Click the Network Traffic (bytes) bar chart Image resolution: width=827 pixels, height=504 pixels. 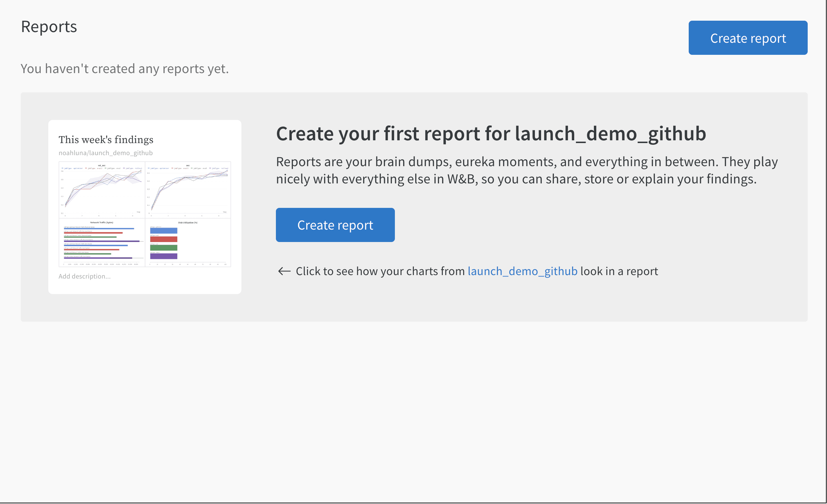click(102, 243)
